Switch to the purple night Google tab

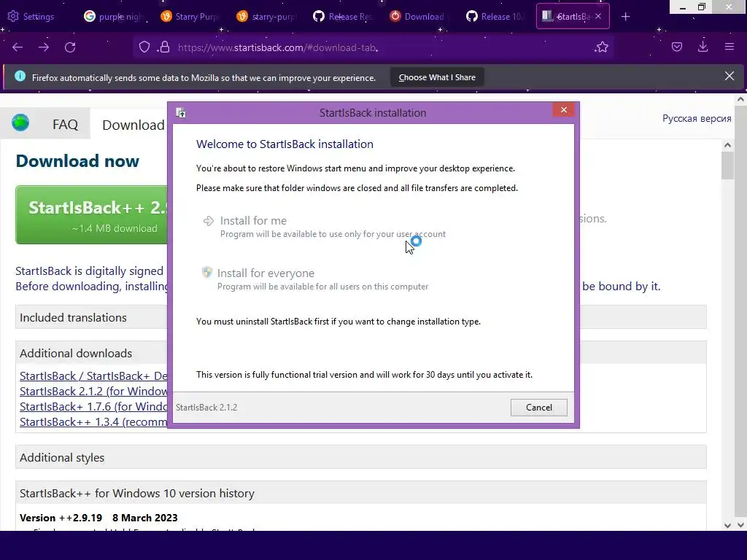coord(113,16)
